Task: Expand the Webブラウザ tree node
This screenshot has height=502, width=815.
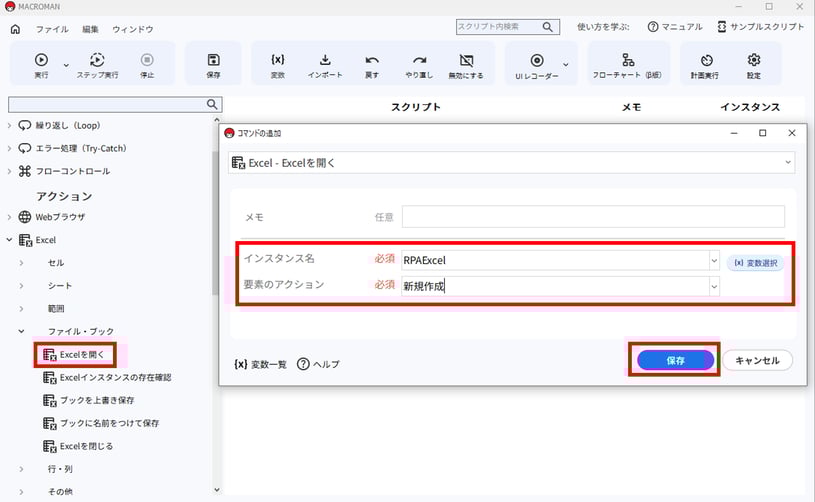Action: (x=11, y=217)
